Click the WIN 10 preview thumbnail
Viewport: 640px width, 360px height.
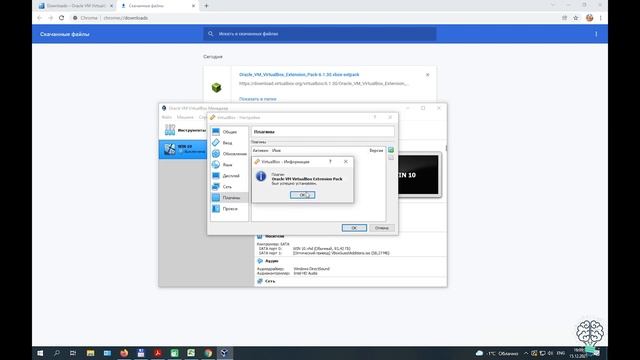tap(419, 175)
